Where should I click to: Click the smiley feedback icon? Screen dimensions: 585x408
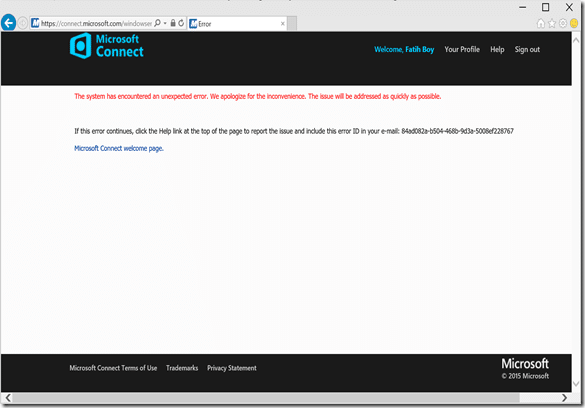574,23
